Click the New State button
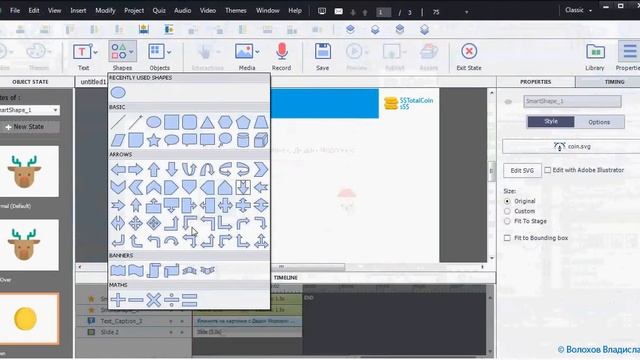The image size is (640, 360). [x=29, y=127]
